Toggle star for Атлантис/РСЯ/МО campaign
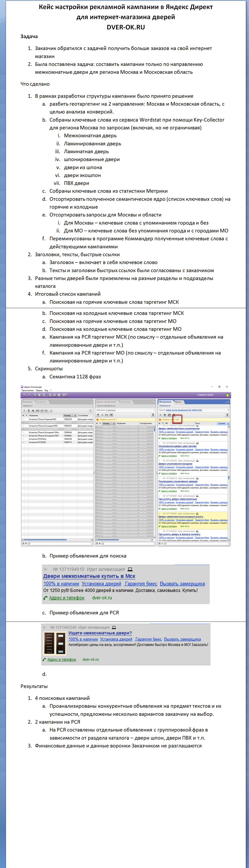Image resolution: width=249 pixels, height=868 pixels. click(x=23, y=442)
